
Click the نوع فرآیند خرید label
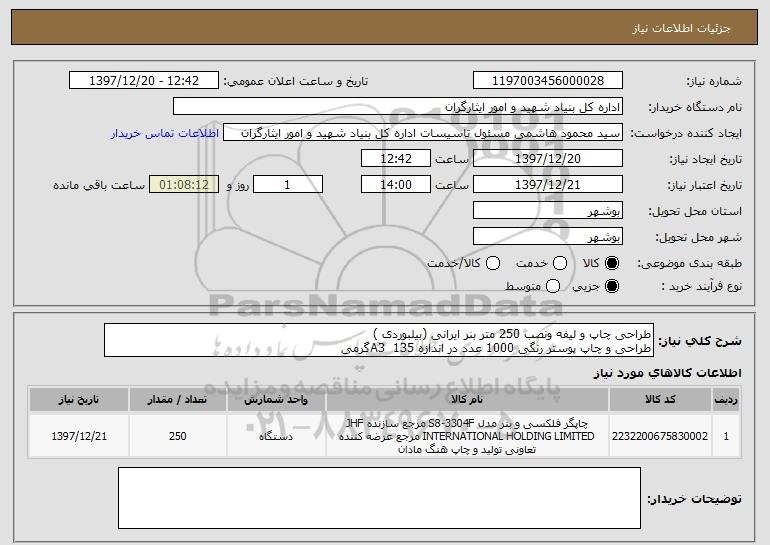pyautogui.click(x=701, y=286)
